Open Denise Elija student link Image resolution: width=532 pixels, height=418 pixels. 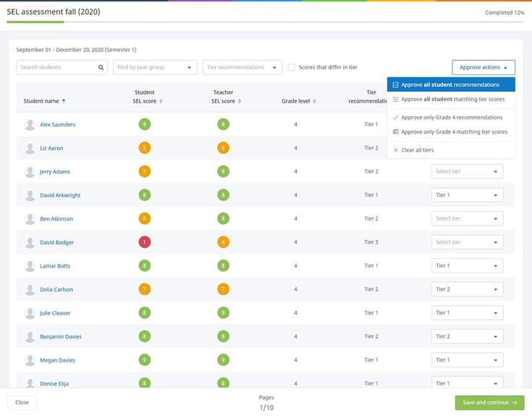[54, 384]
